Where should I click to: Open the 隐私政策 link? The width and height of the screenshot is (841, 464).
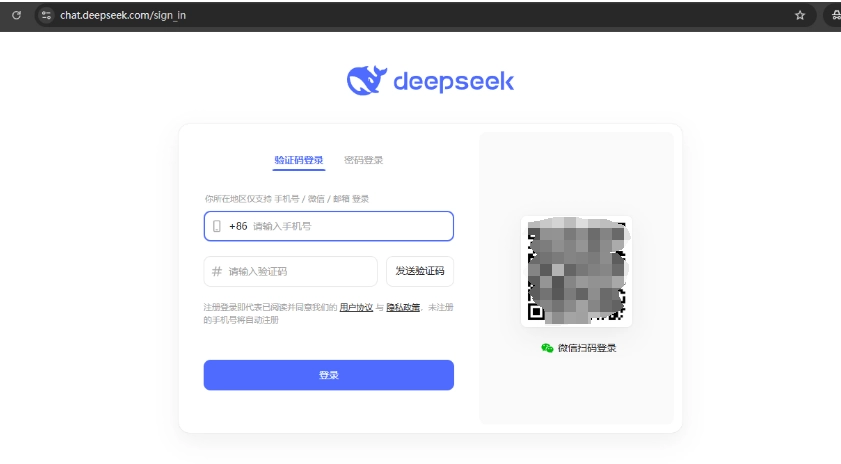pyautogui.click(x=403, y=307)
